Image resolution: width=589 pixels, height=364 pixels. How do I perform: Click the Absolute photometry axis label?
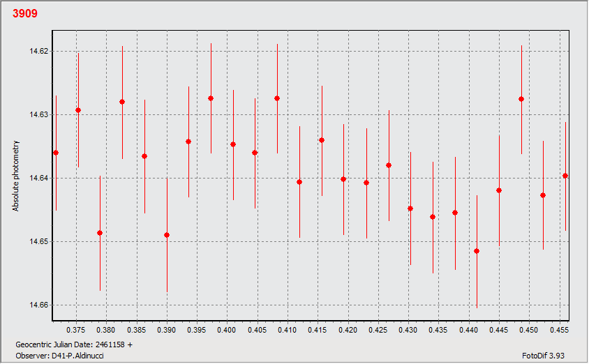click(x=15, y=176)
